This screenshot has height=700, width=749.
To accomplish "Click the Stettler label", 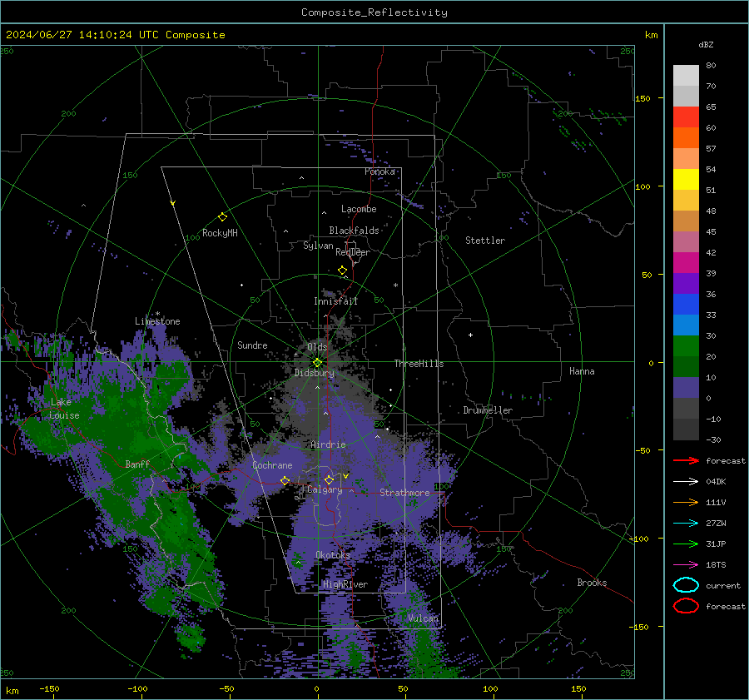I will [485, 241].
